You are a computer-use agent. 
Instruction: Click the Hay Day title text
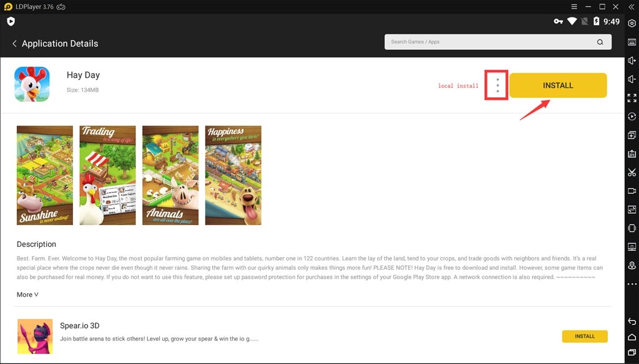[83, 75]
